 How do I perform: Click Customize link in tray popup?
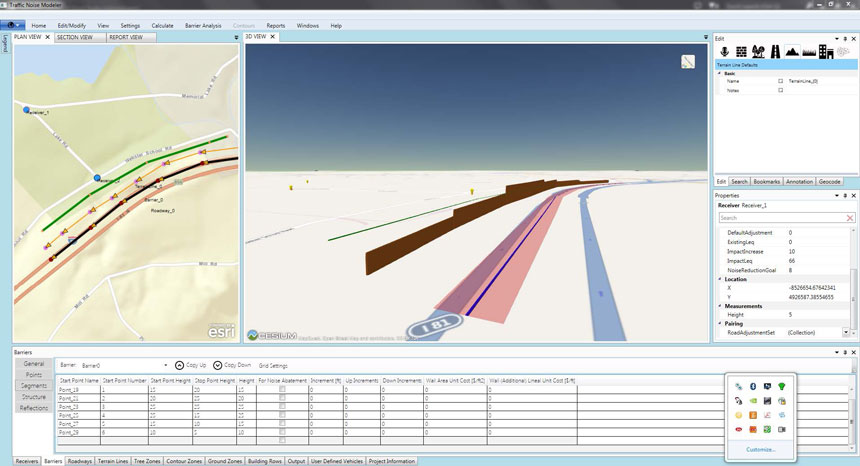pos(761,450)
